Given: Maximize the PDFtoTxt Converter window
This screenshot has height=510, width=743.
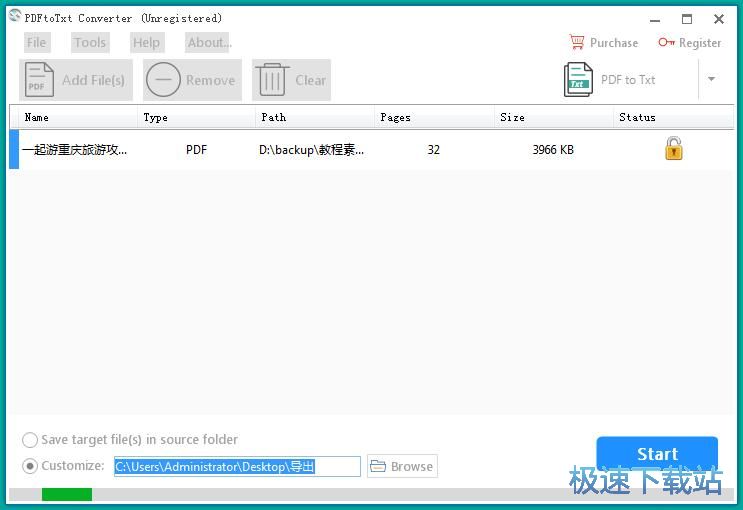Looking at the screenshot, I should pyautogui.click(x=687, y=19).
